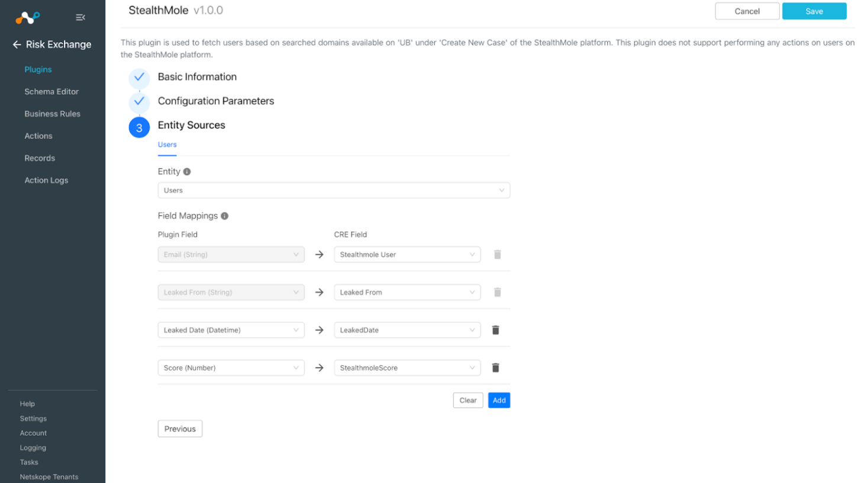Open Business Rules in sidebar
The width and height of the screenshot is (868, 483).
pyautogui.click(x=52, y=114)
